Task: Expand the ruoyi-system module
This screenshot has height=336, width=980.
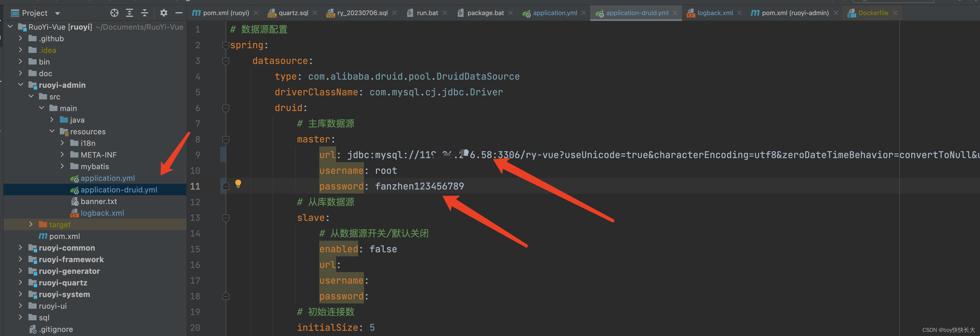Action: (21, 294)
